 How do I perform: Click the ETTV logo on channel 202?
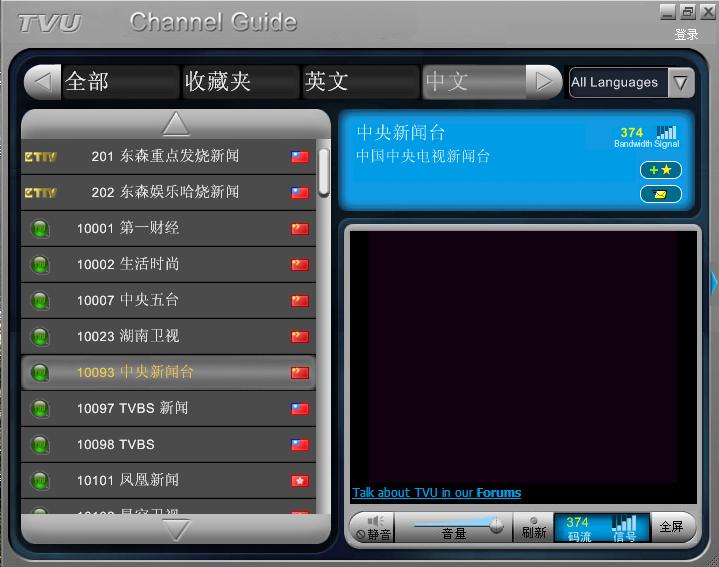pyautogui.click(x=40, y=193)
